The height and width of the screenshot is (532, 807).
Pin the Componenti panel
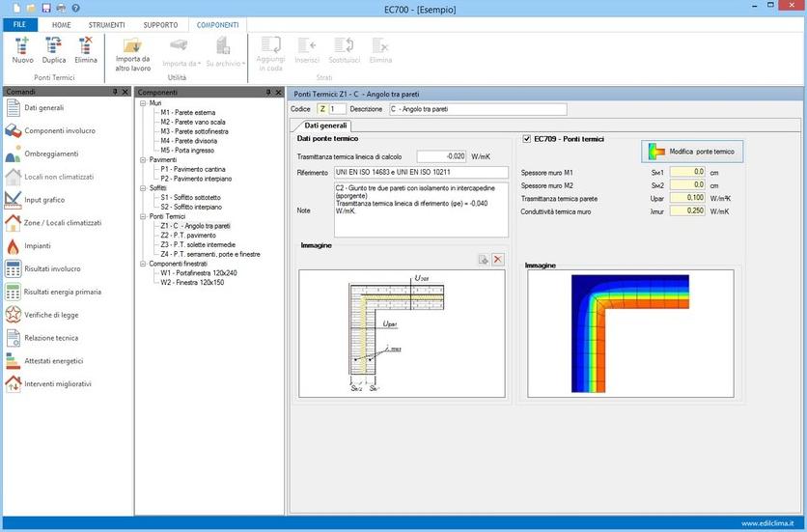point(267,92)
